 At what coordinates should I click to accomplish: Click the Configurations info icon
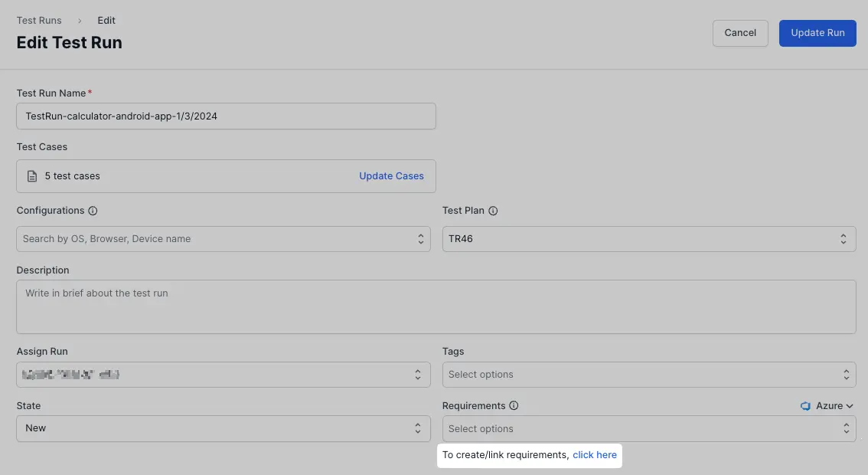[93, 211]
